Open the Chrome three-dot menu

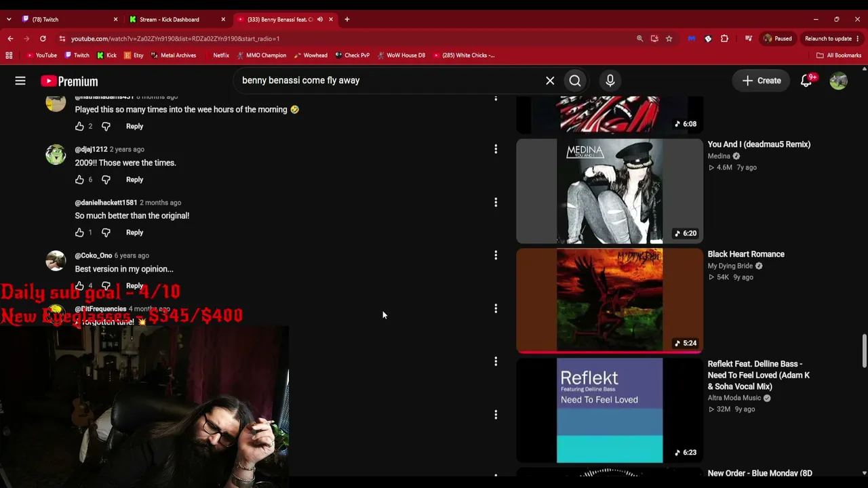tap(858, 39)
